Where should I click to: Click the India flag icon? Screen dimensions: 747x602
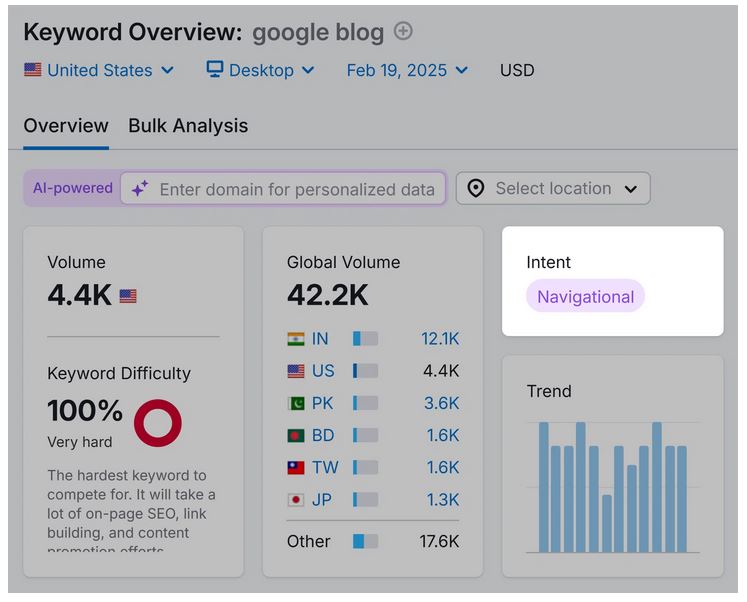(296, 339)
